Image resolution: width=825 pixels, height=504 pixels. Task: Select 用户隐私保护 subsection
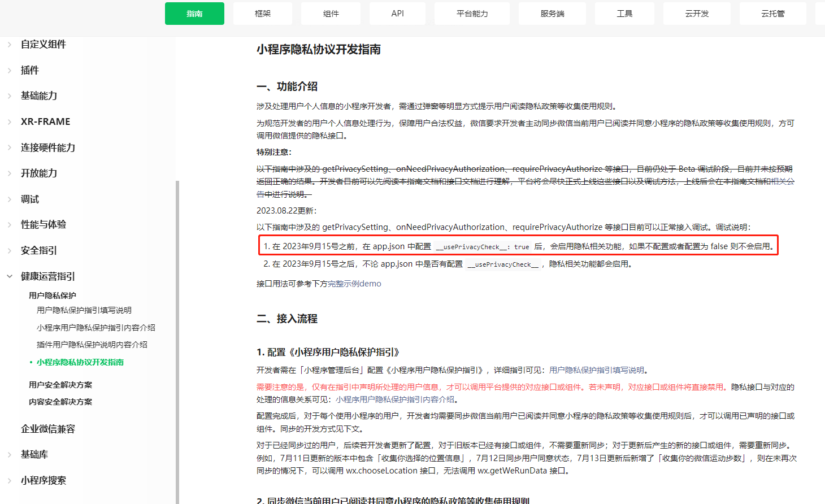click(53, 296)
